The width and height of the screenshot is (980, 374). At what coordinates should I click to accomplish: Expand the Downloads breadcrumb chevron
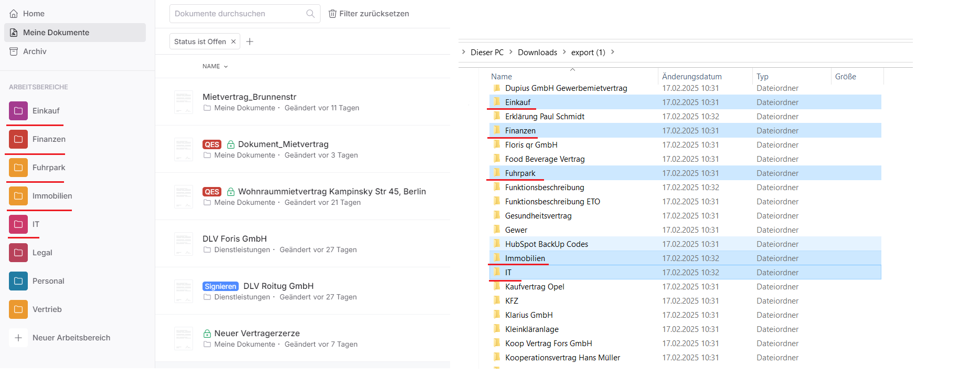[564, 52]
